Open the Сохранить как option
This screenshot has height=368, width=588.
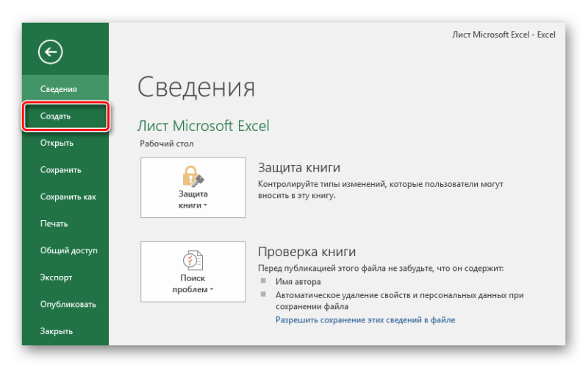click(x=65, y=197)
